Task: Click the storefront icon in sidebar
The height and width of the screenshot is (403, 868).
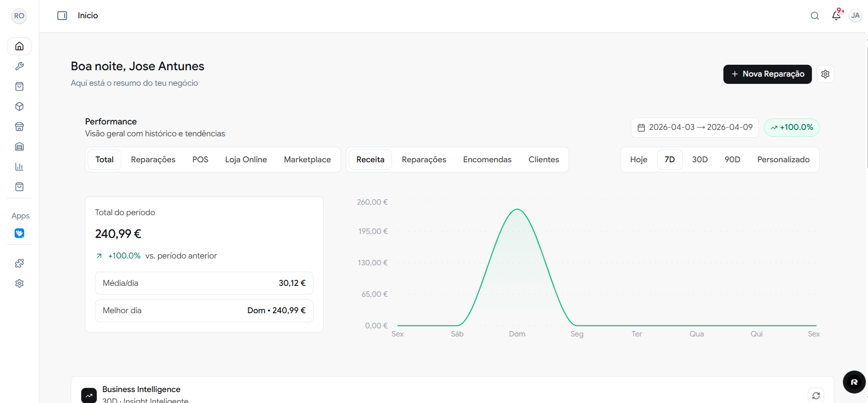Action: tap(19, 127)
